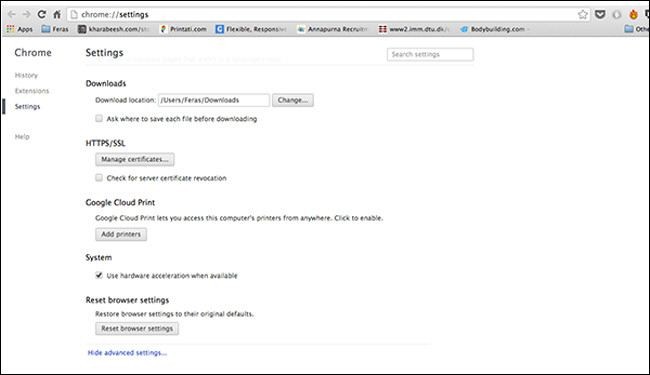The width and height of the screenshot is (650, 375).
Task: Click the Hide advanced settings... link
Action: (127, 353)
